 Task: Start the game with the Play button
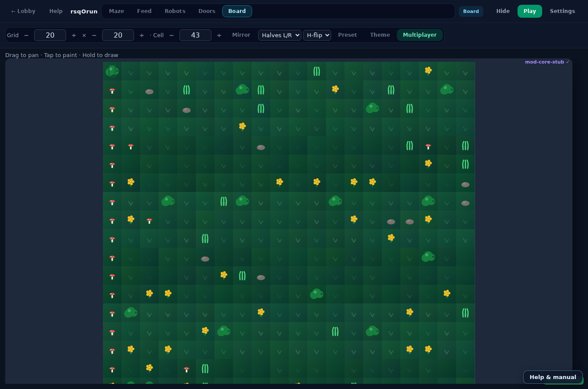530,11
